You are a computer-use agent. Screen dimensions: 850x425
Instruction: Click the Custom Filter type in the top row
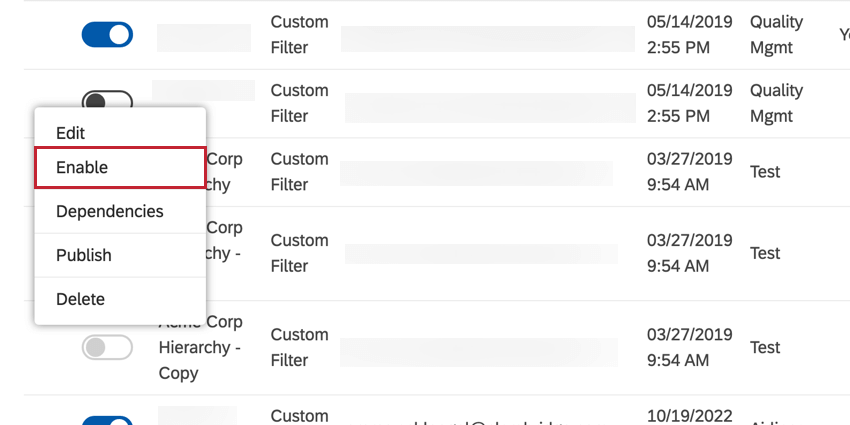click(299, 34)
